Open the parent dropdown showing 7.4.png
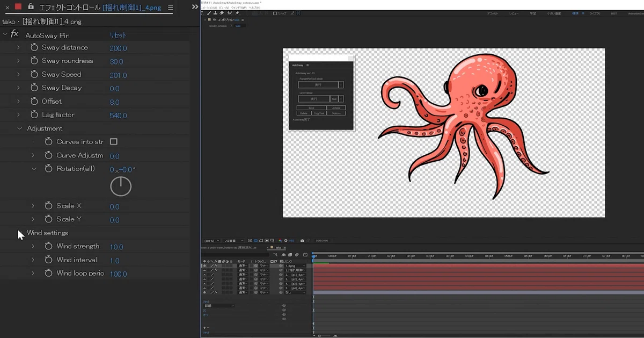 [x=295, y=266]
